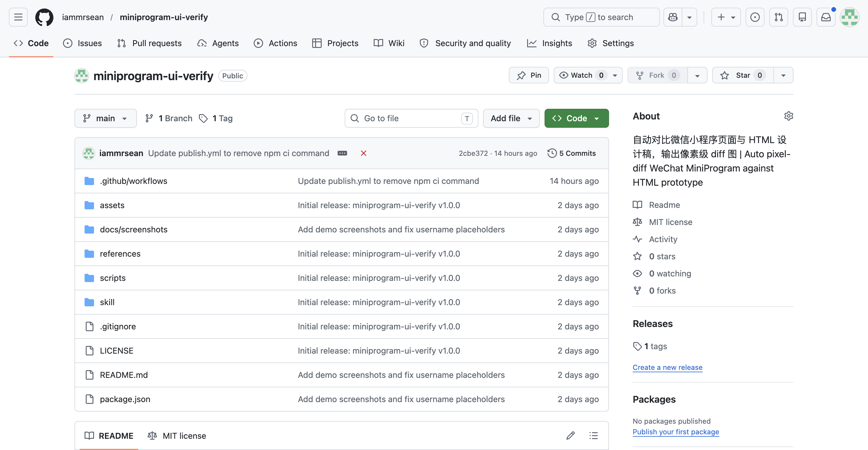Open pull requests icon in top header

779,17
